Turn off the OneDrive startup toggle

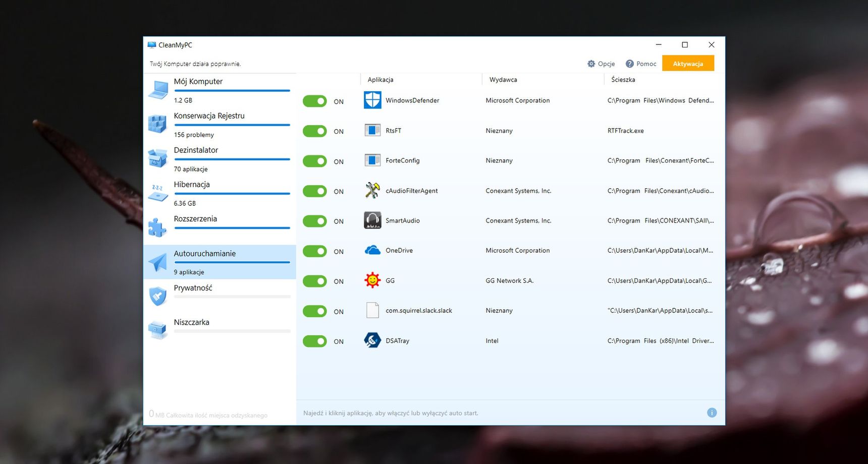pyautogui.click(x=315, y=251)
